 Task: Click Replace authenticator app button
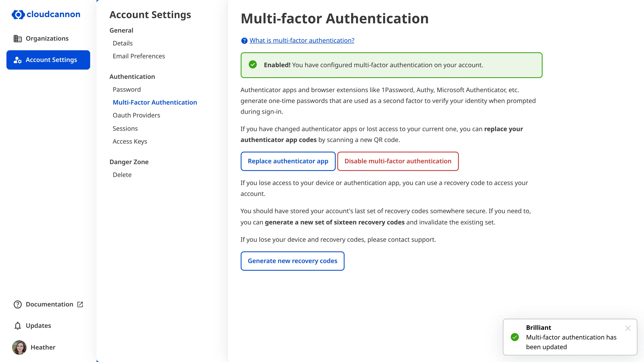[288, 161]
